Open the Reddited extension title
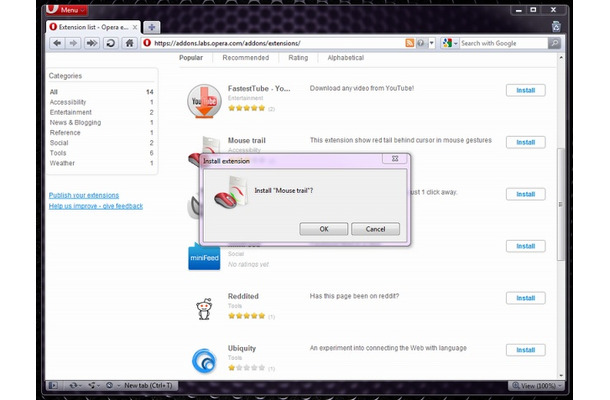This screenshot has width=610, height=400. [x=243, y=296]
